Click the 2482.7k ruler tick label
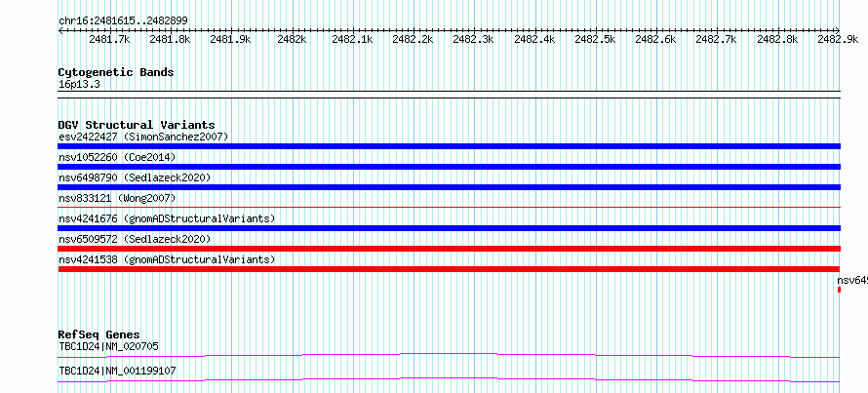Screen dimensions: 868x393 717,39
